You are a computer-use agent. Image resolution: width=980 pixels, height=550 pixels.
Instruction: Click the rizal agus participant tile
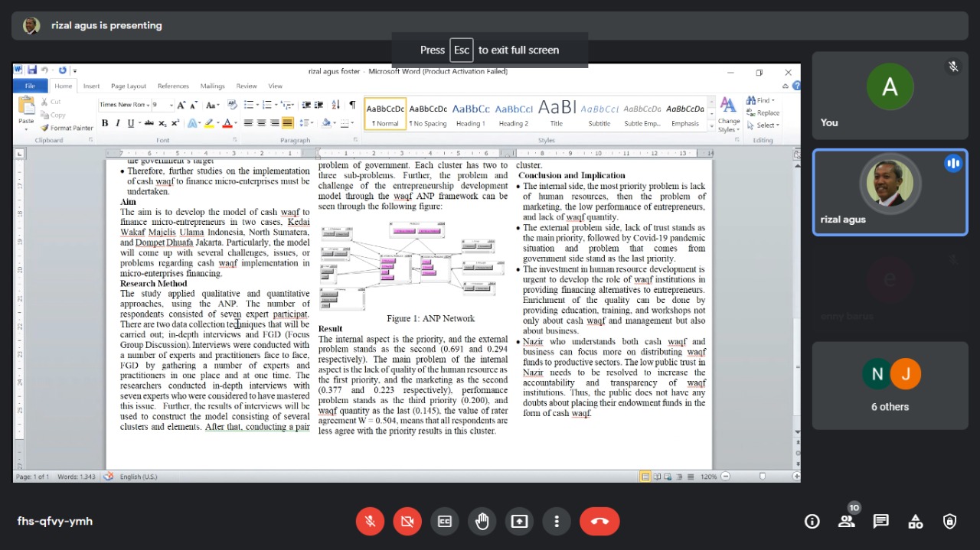click(890, 192)
